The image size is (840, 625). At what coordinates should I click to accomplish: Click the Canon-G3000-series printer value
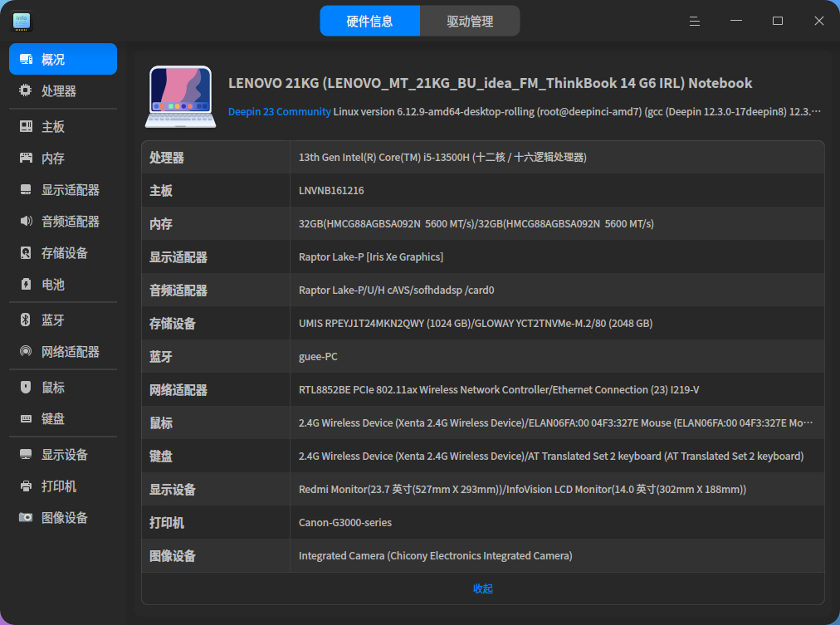pyautogui.click(x=345, y=522)
